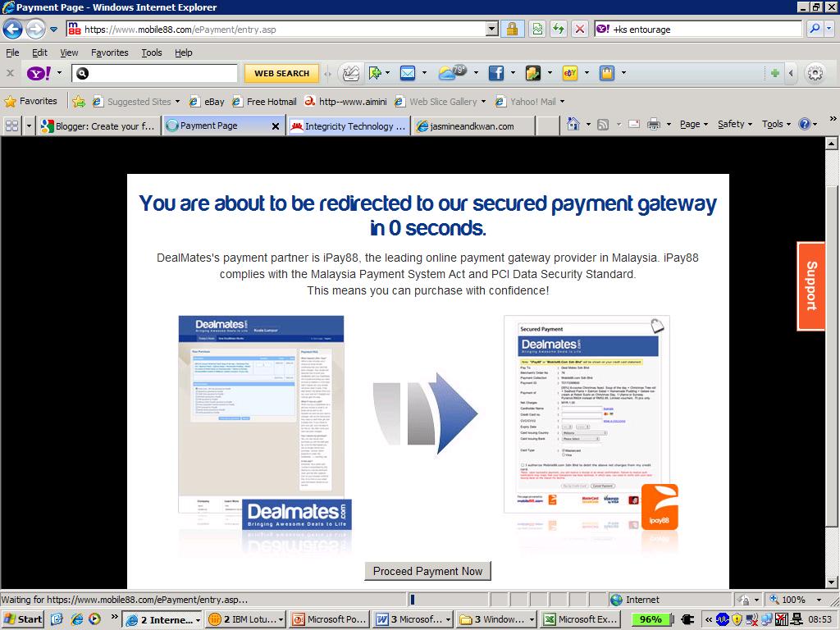Open the search provider dropdown arrow
The height and width of the screenshot is (630, 840).
pos(829,29)
